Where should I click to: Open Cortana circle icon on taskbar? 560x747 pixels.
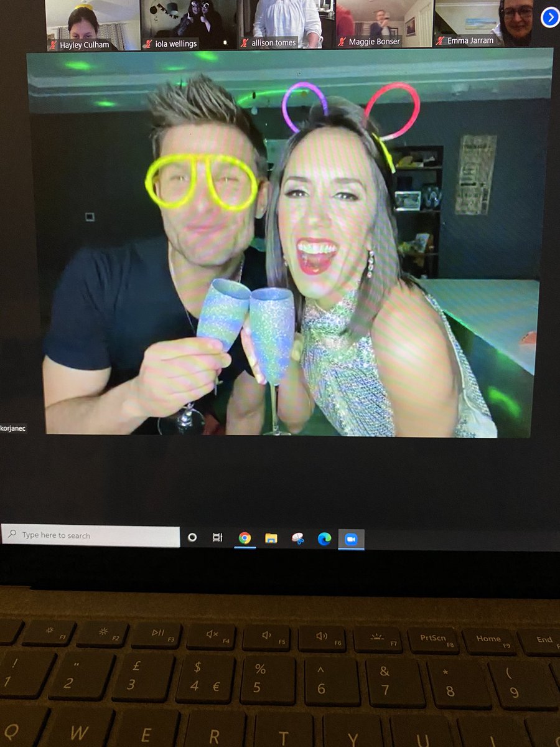192,537
